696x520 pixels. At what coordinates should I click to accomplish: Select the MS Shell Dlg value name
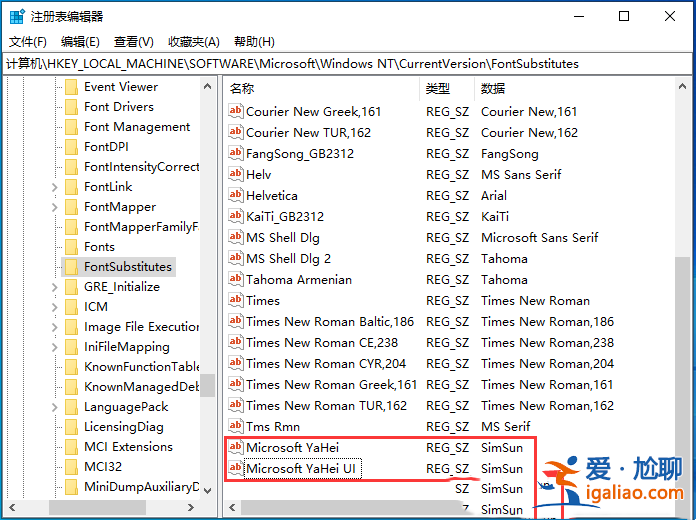(x=283, y=238)
